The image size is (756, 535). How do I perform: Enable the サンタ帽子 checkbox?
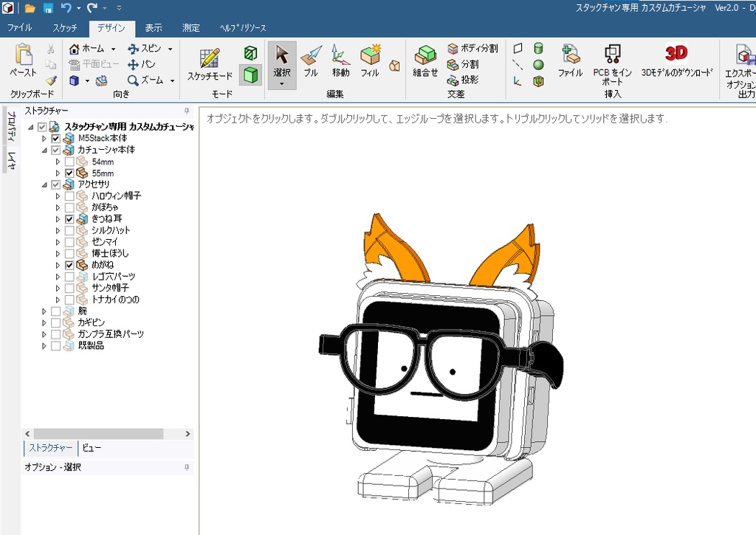pyautogui.click(x=69, y=288)
